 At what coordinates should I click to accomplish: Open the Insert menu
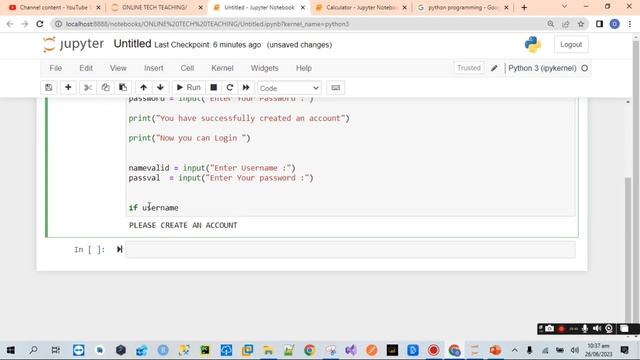click(153, 68)
